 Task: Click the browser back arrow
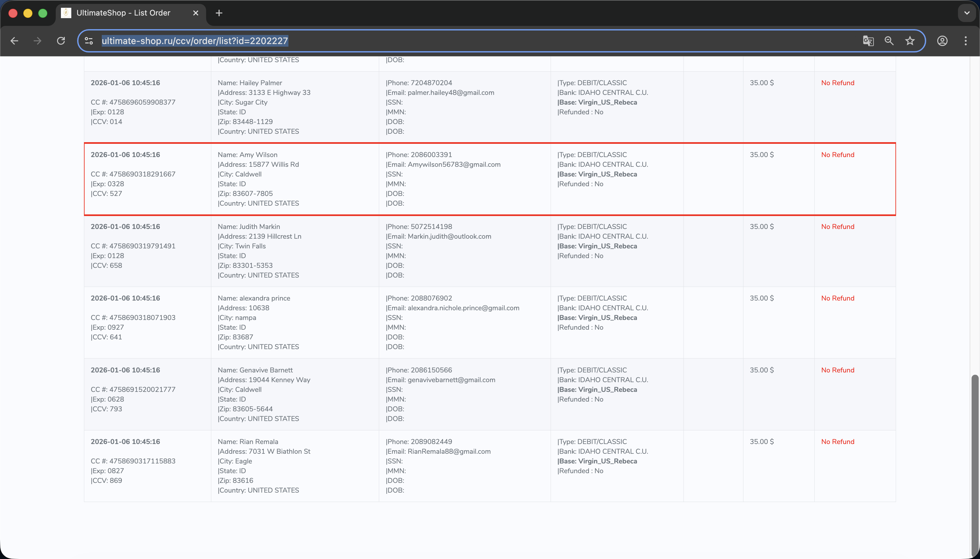[15, 41]
